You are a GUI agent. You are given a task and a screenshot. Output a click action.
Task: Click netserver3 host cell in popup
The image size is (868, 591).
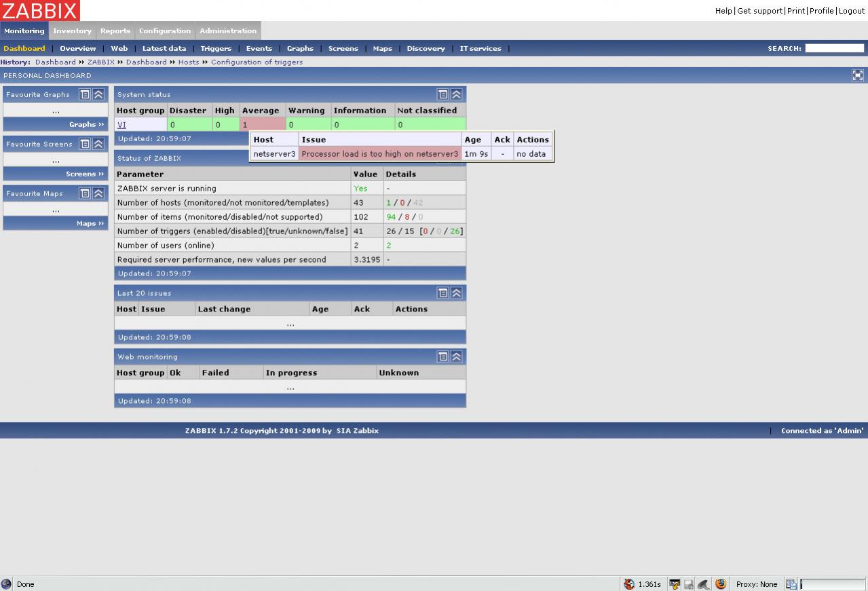pyautogui.click(x=274, y=154)
